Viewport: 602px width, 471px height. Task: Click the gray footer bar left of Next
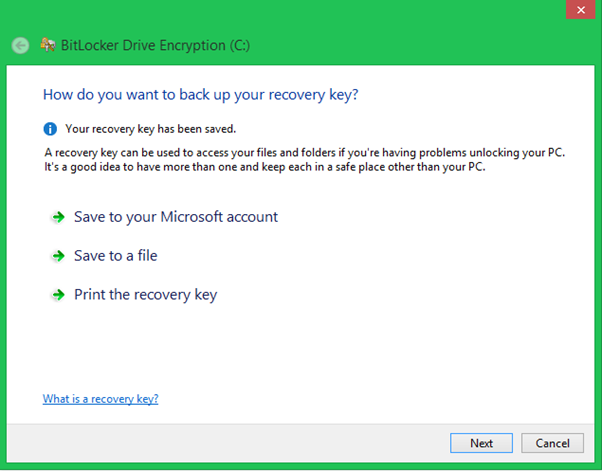[227, 443]
